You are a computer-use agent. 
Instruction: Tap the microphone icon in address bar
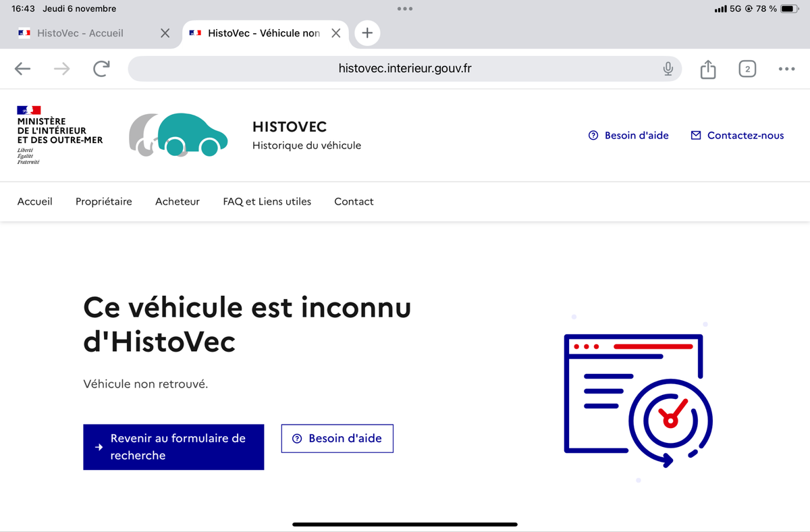[668, 69]
